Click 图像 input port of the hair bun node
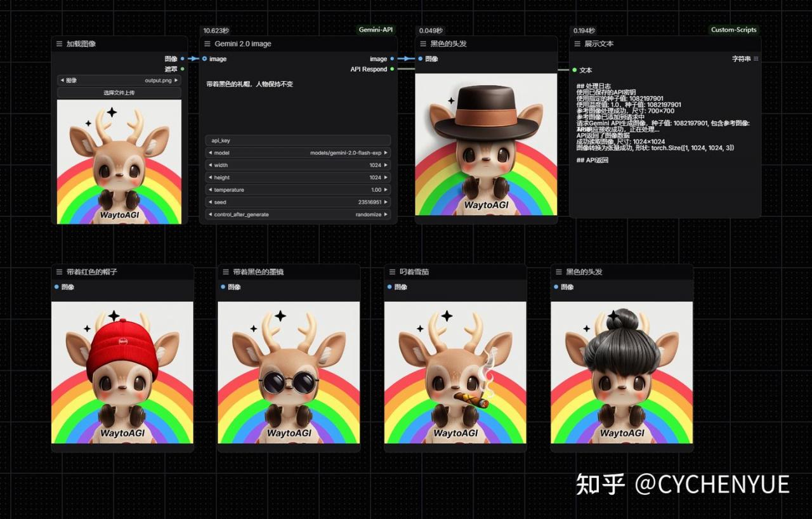The width and height of the screenshot is (812, 519). pos(556,287)
